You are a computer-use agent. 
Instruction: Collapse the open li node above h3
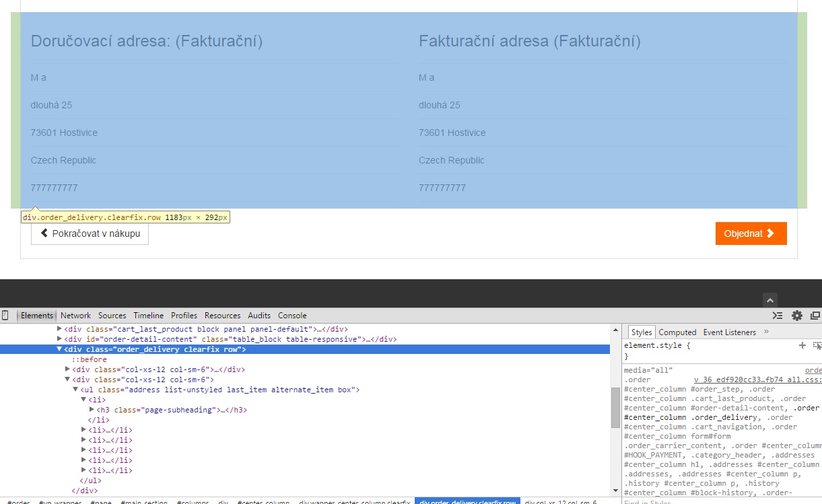click(x=83, y=400)
